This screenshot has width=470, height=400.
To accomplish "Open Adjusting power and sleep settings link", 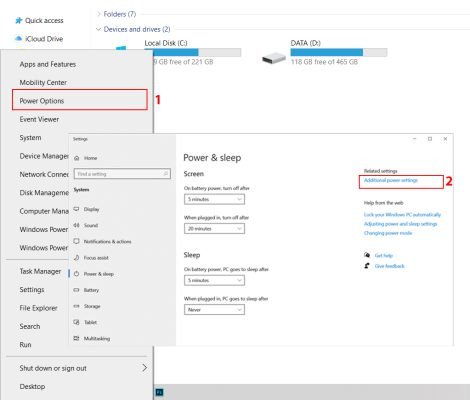I will click(x=400, y=224).
